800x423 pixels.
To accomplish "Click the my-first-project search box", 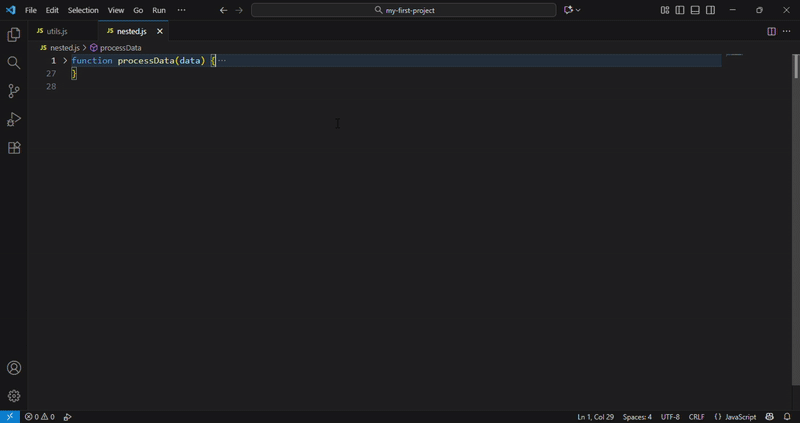I will pyautogui.click(x=404, y=10).
